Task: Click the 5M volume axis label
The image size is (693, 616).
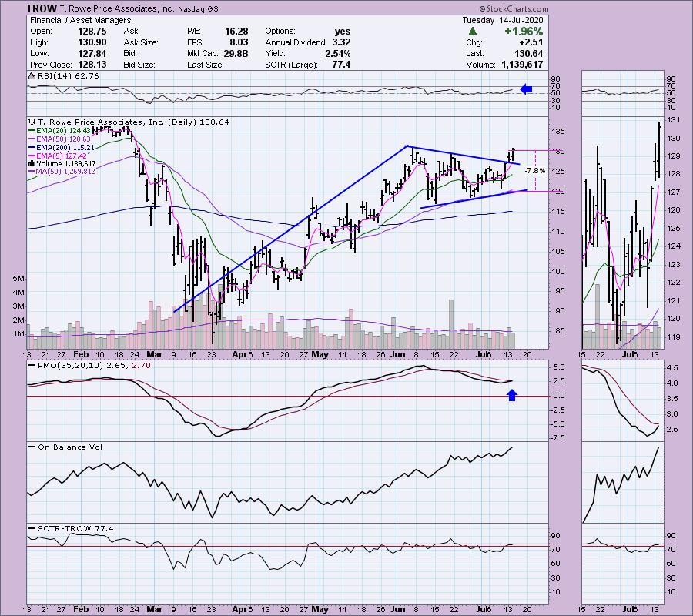Action: click(x=18, y=279)
